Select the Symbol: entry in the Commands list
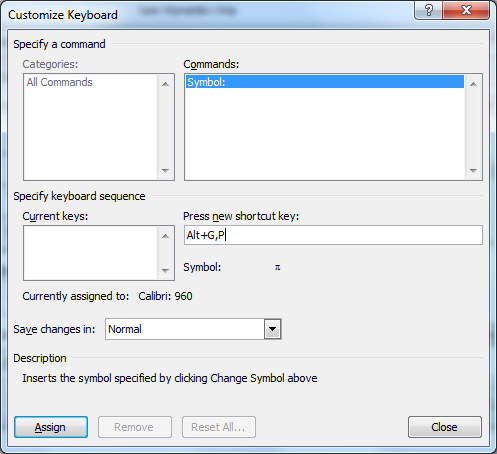Image resolution: width=497 pixels, height=454 pixels. point(325,82)
